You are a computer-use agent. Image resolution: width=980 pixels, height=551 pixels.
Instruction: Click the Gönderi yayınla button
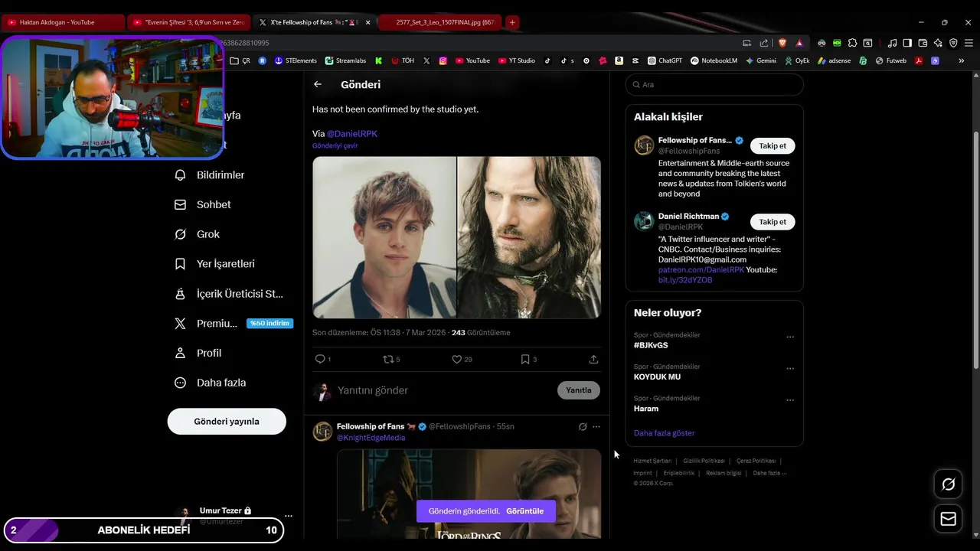(x=227, y=422)
